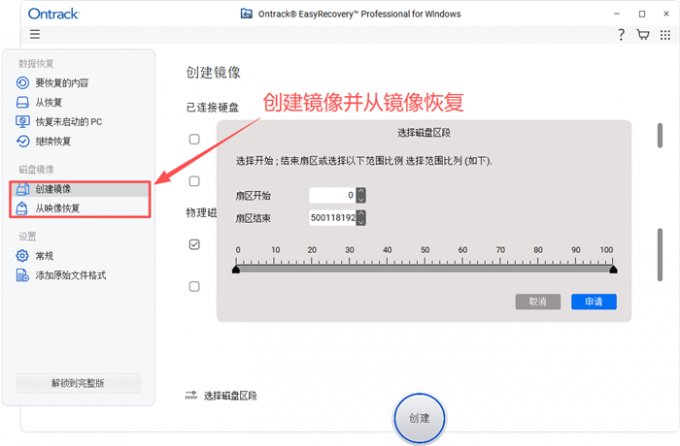Tick the second checkbox under 已连接硬盘
Image resolution: width=680 pixels, height=446 pixels.
tap(194, 181)
